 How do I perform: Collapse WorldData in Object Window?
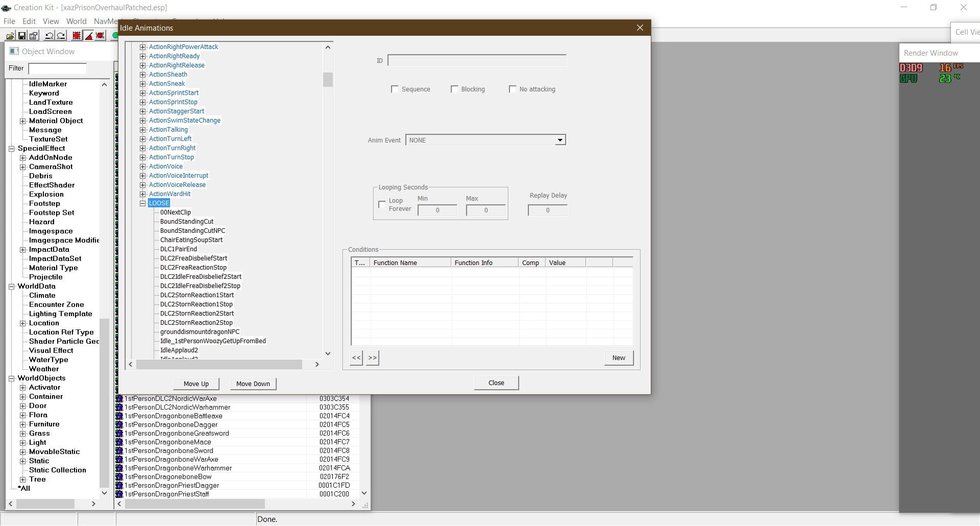[x=11, y=286]
